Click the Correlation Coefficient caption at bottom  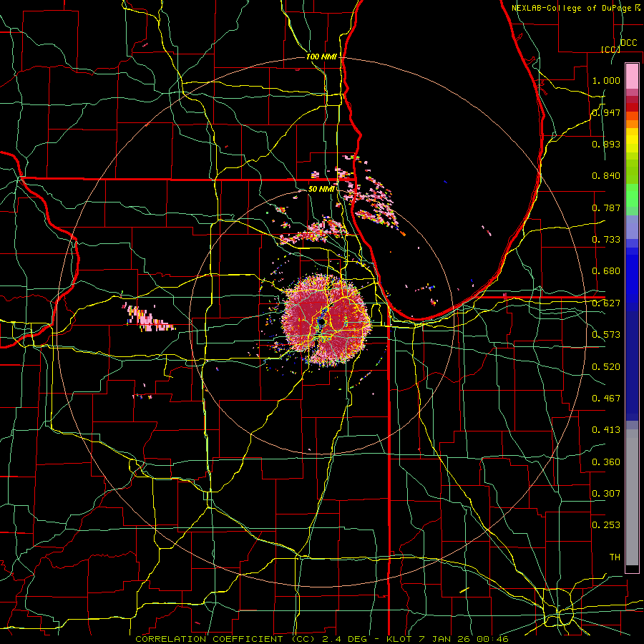322,639
